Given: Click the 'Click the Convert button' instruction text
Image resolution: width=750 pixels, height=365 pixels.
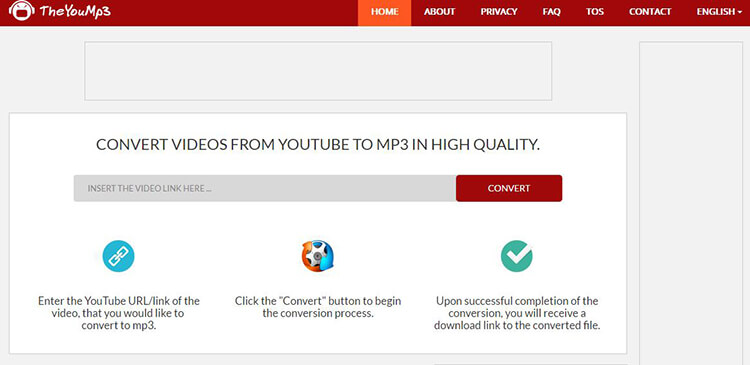Looking at the screenshot, I should (318, 308).
